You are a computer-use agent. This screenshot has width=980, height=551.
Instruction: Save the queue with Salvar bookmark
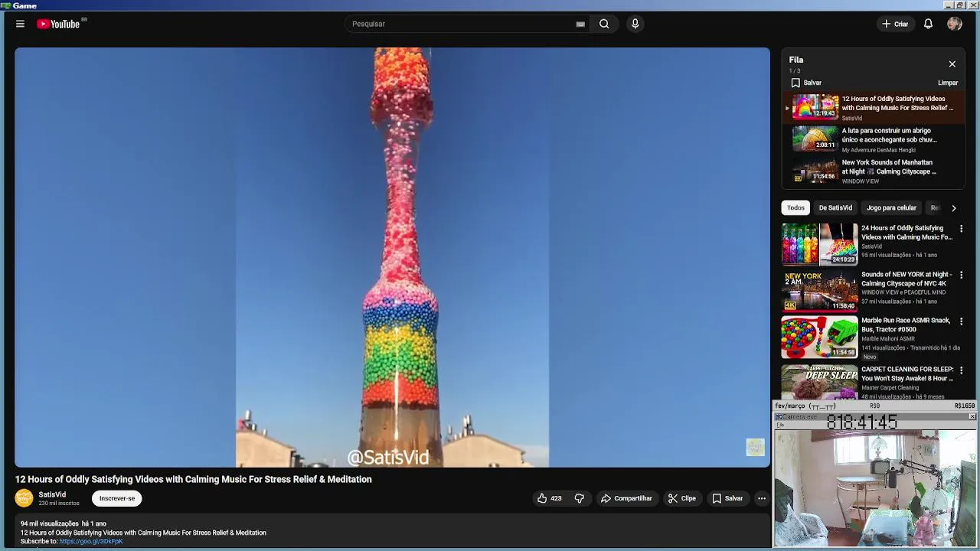(x=806, y=83)
